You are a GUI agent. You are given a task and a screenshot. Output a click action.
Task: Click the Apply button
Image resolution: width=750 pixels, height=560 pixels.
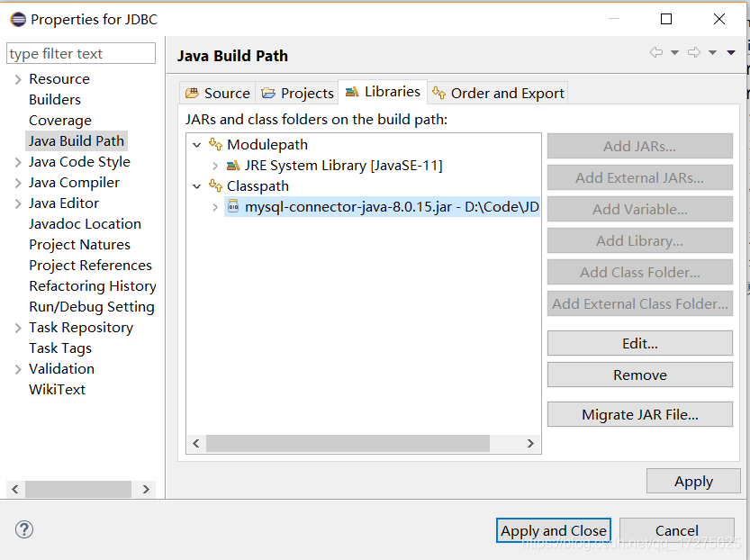click(x=693, y=481)
